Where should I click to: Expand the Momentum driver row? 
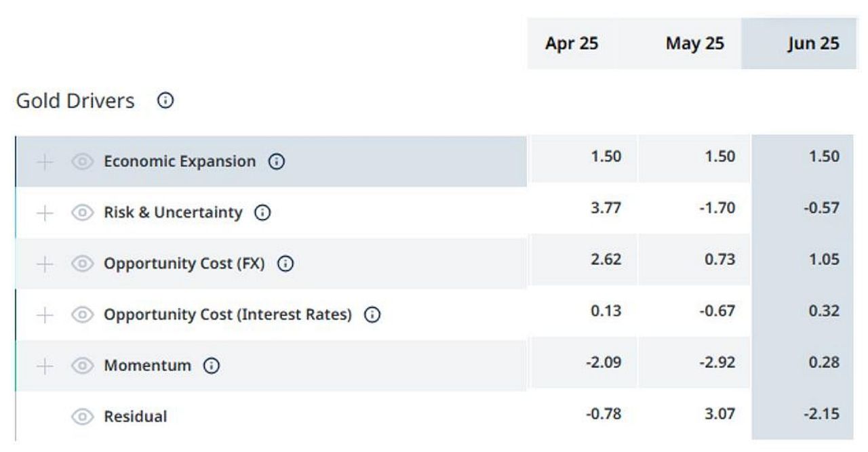click(x=45, y=366)
